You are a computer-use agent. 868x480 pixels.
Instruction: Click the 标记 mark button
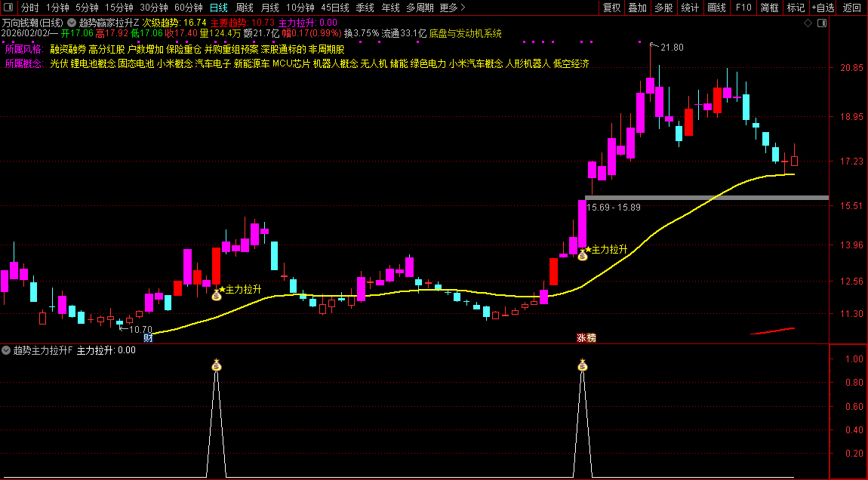(796, 8)
